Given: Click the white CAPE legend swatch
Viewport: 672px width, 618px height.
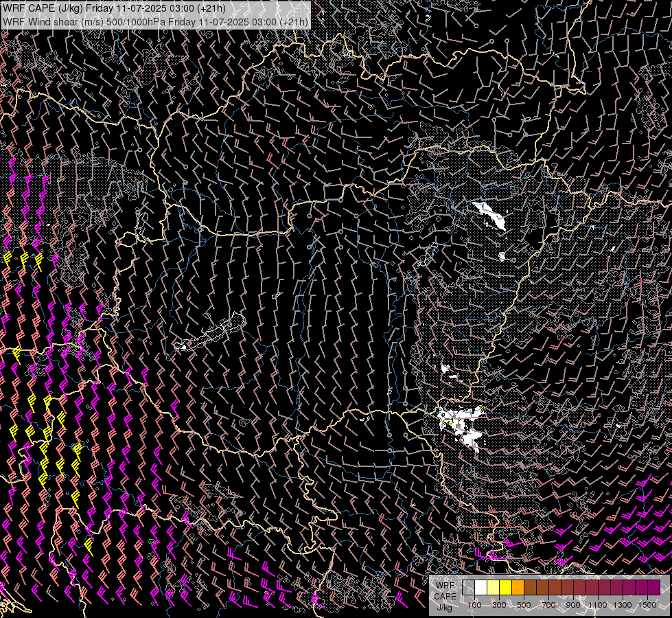Looking at the screenshot, I should [481, 587].
